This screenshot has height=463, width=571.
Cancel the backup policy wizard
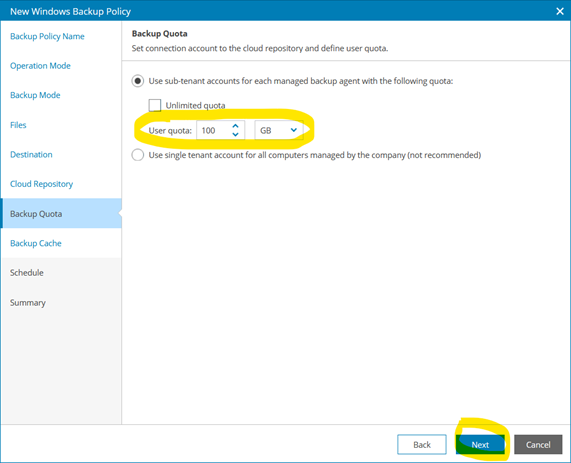click(538, 444)
